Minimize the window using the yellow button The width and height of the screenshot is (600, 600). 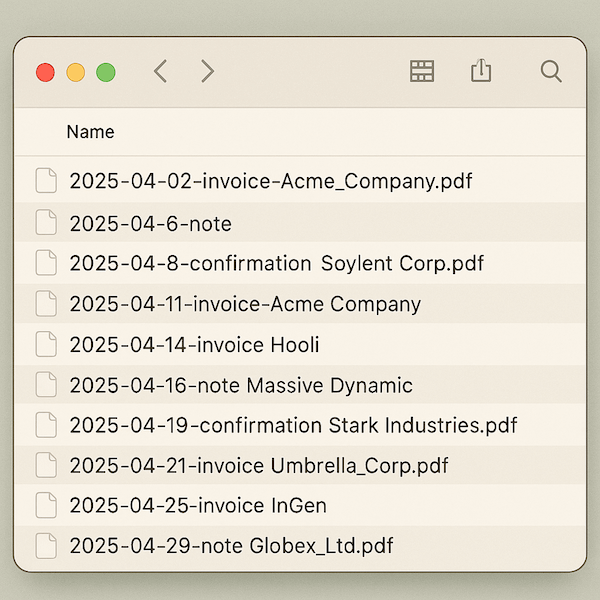coord(75,72)
